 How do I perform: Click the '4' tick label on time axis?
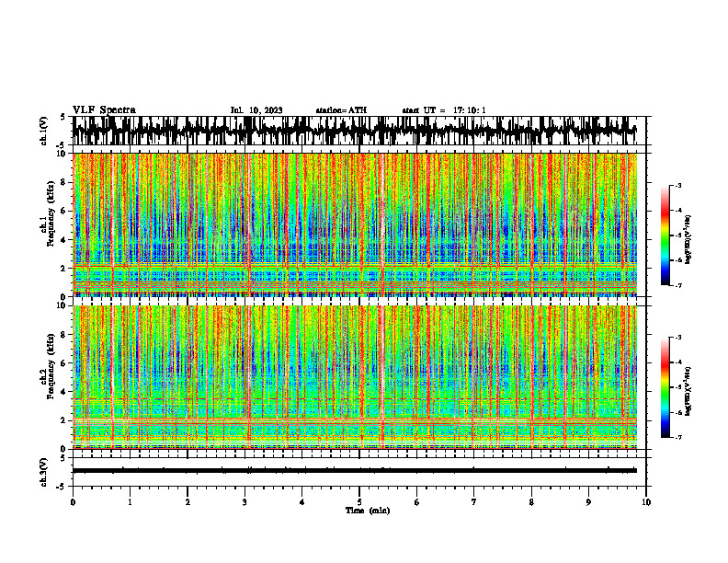[302, 502]
